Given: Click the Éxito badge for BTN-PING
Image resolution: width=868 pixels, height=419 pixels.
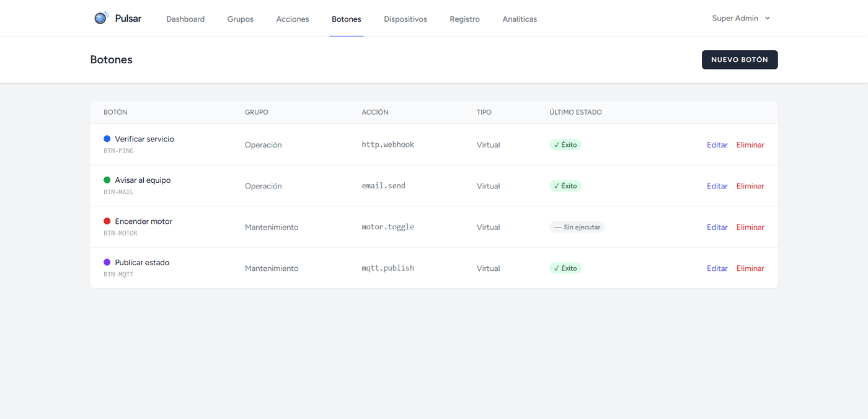Looking at the screenshot, I should point(565,144).
